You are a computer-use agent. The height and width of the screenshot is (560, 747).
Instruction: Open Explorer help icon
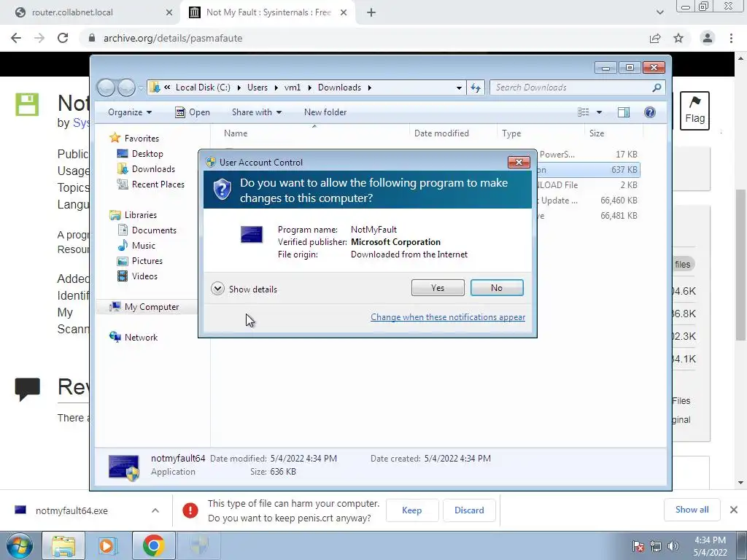coord(649,112)
